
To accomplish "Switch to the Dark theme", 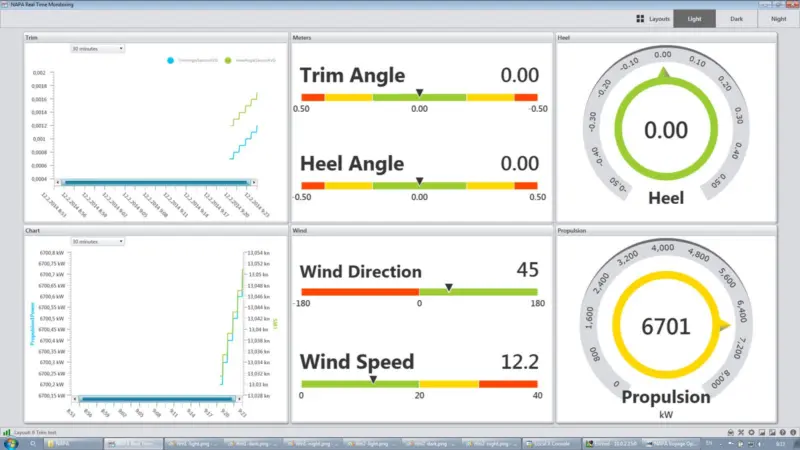I will pyautogui.click(x=736, y=19).
